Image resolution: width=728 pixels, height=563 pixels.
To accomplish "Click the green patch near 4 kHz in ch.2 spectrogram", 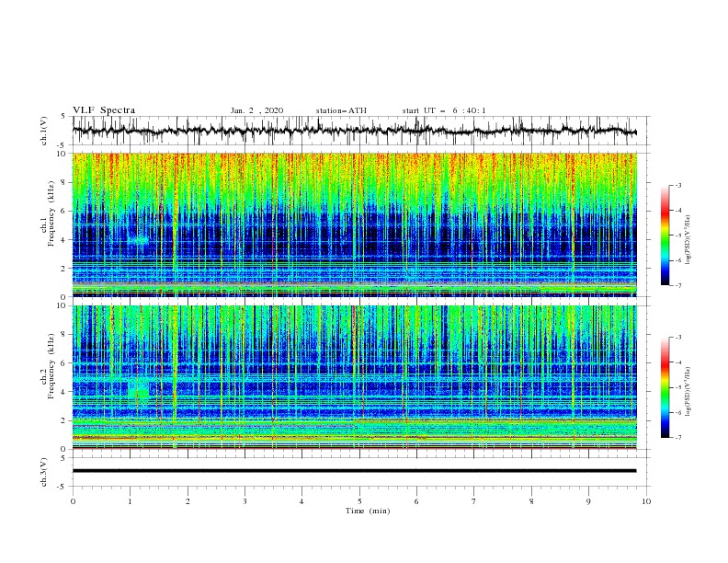I will click(139, 389).
